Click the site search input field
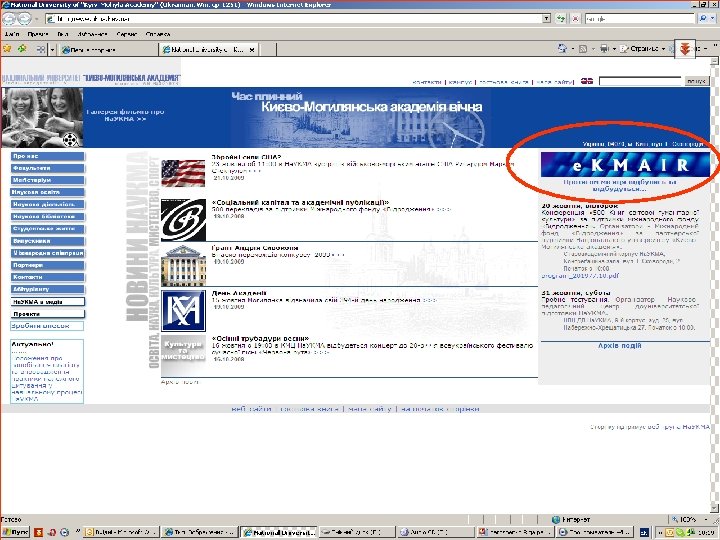Viewport: 720px width, 540px height. click(640, 81)
